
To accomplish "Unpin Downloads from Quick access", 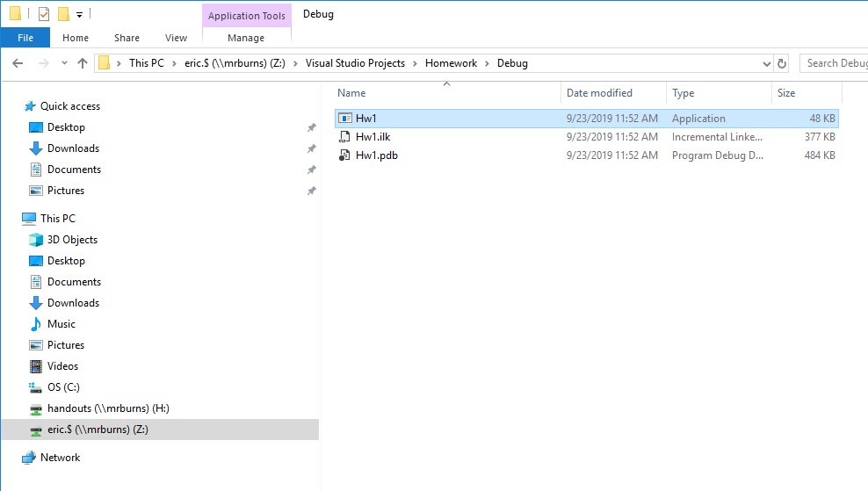I will click(312, 148).
